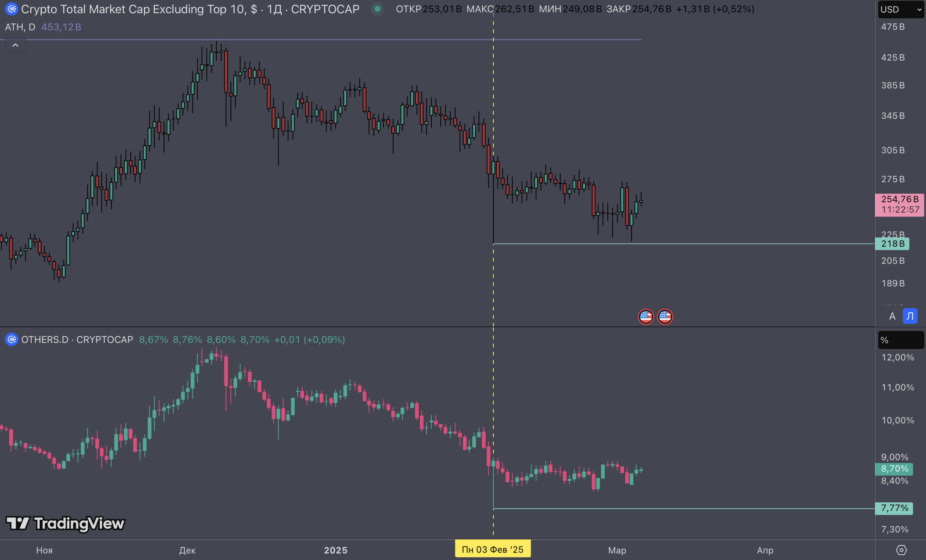
Task: Open the first US flag economic event
Action: (x=646, y=317)
